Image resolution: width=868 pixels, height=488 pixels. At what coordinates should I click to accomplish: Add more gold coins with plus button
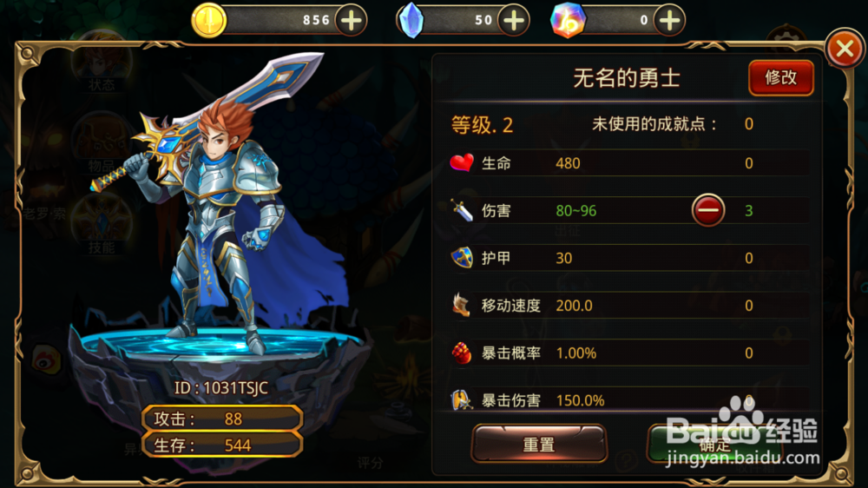point(351,21)
